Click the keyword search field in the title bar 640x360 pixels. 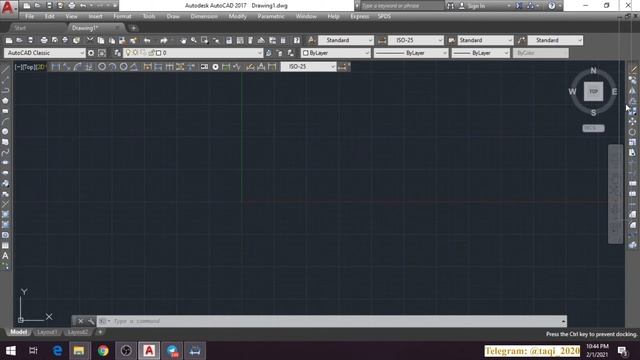tap(402, 6)
